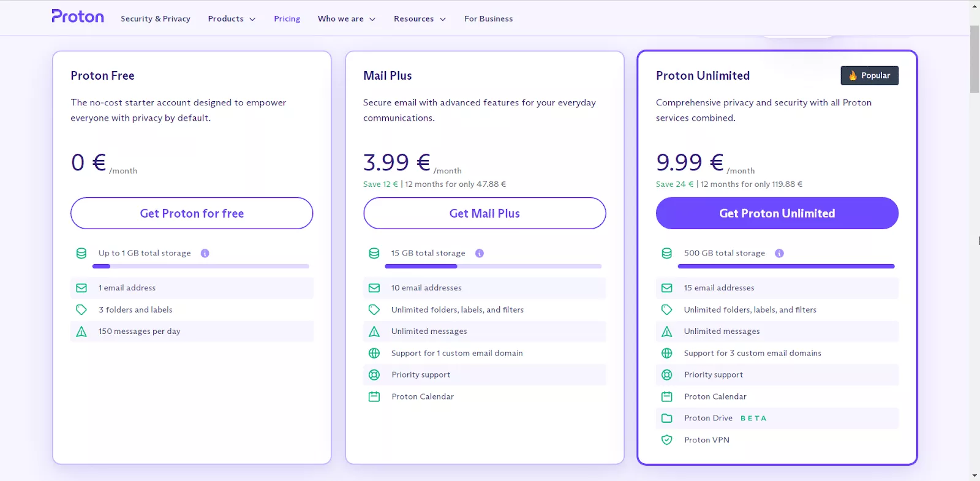
Task: Click 'Save 24 €' text in Proton Unlimited
Action: tap(674, 184)
